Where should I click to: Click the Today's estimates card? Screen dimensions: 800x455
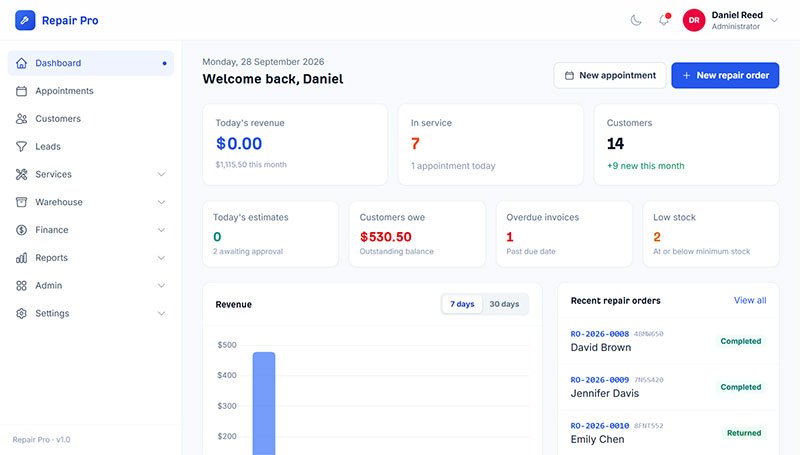pyautogui.click(x=270, y=234)
